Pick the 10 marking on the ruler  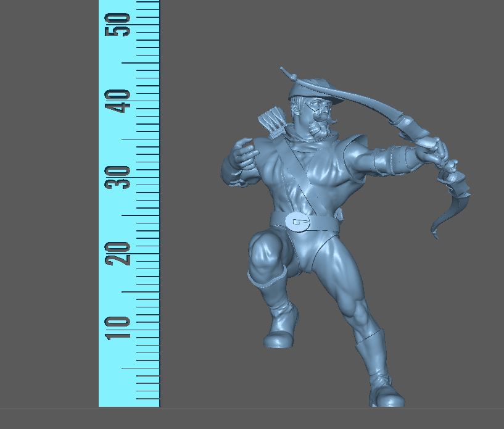tap(118, 328)
